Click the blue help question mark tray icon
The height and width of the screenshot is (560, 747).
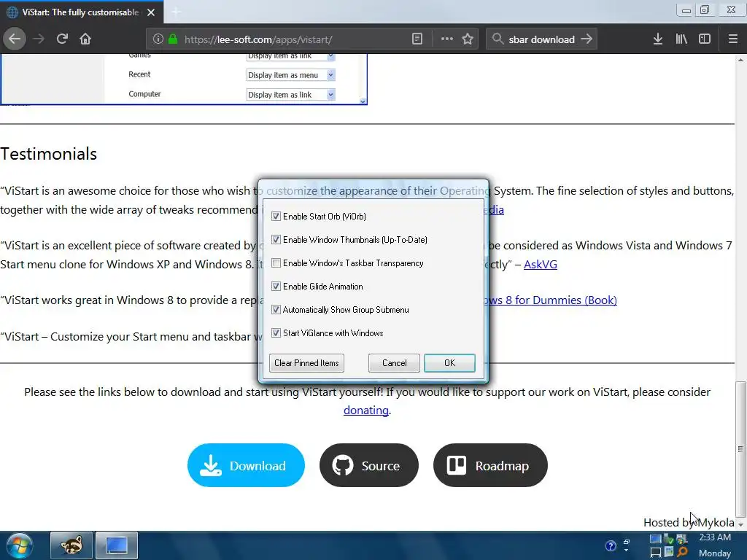point(611,546)
